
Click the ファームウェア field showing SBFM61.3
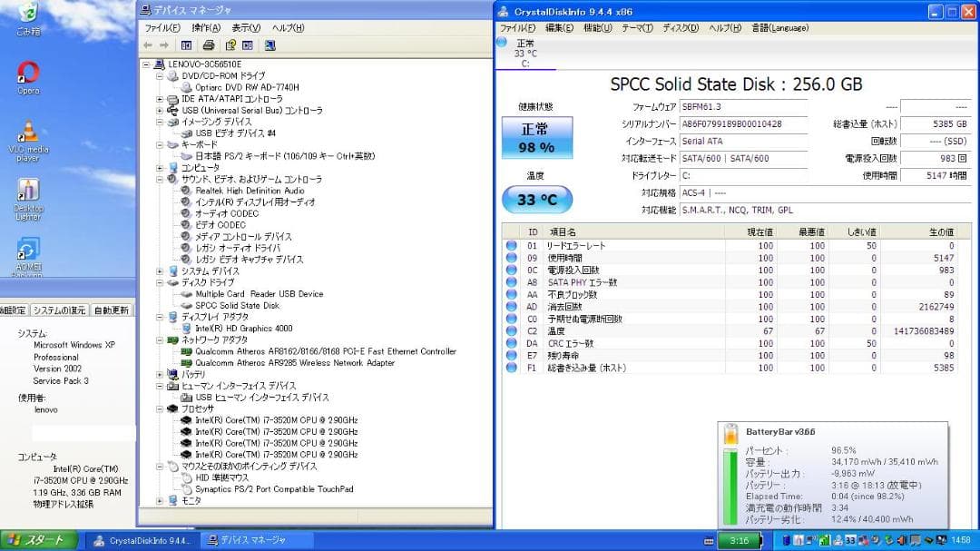coord(744,107)
